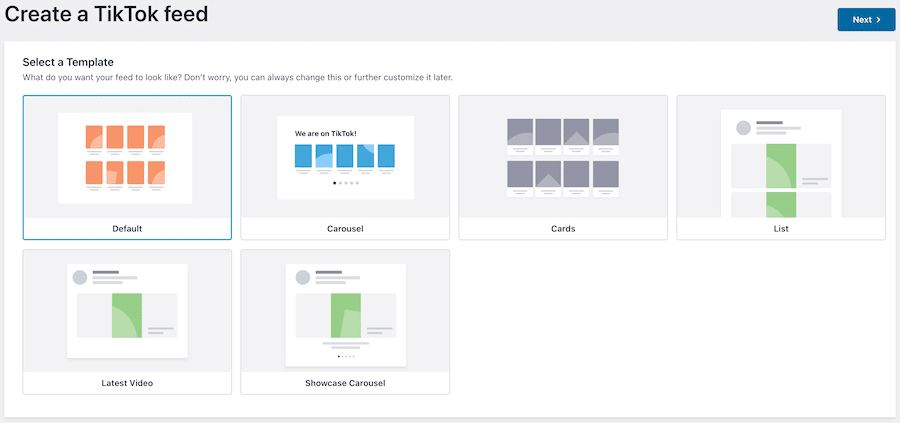Click the Showcase Carousel preview pagination dots
This screenshot has width=900, height=423.
pyautogui.click(x=345, y=356)
